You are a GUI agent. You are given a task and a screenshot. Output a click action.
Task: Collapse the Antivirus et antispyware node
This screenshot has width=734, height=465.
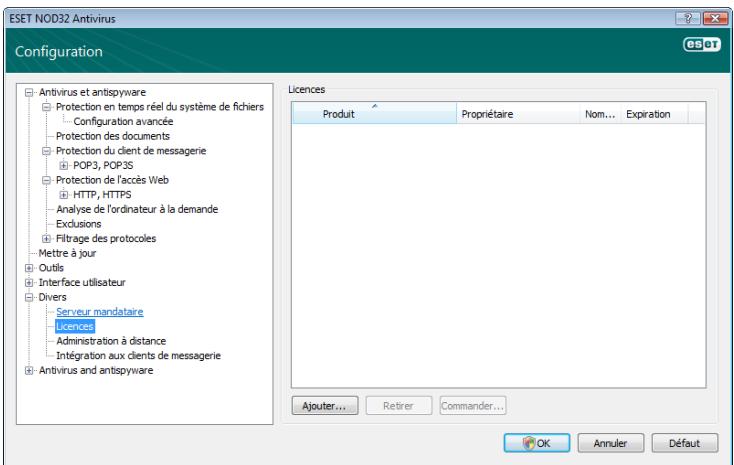tap(29, 92)
